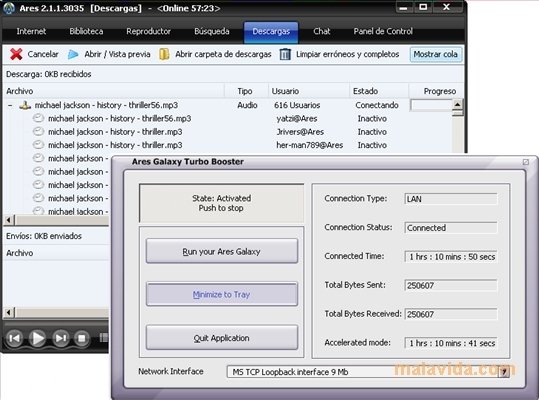The image size is (539, 400).
Task: Open the Búsqueda tab
Action: click(212, 31)
